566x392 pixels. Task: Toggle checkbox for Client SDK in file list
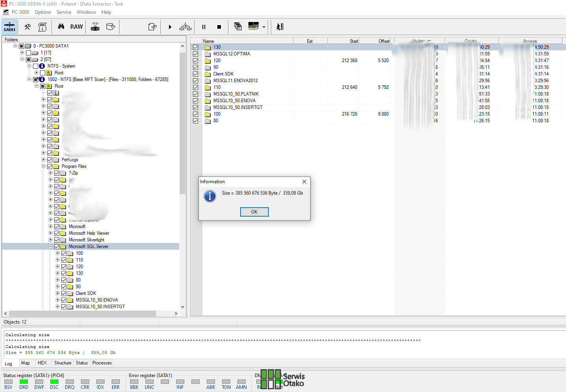(x=195, y=74)
